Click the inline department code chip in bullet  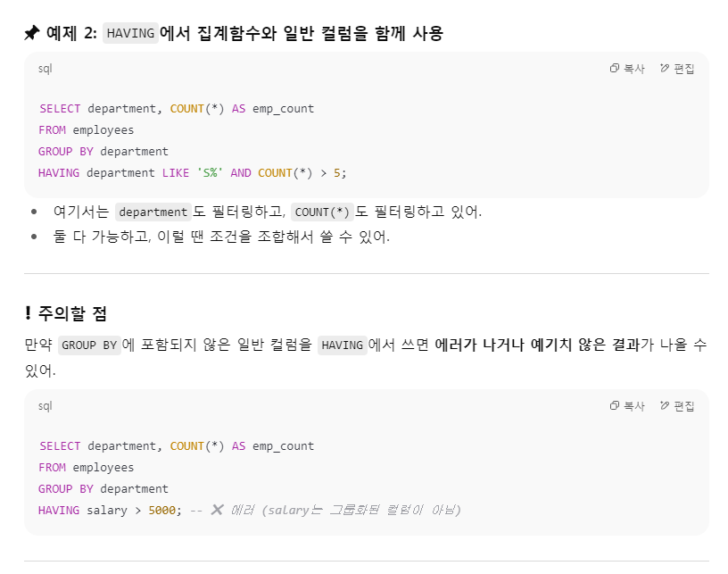pyautogui.click(x=153, y=212)
